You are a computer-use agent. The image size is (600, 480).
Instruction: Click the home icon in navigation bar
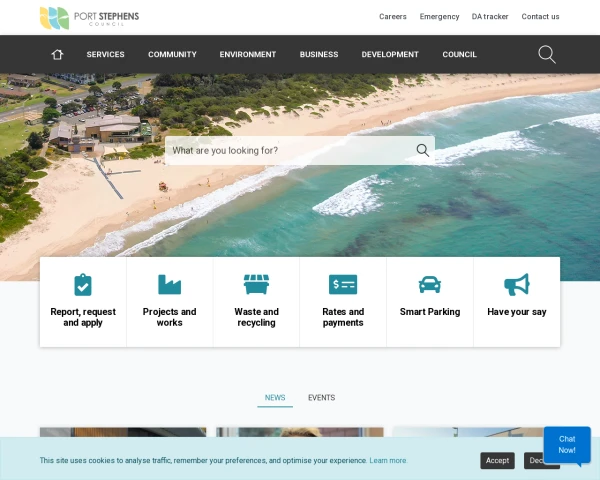tap(57, 54)
